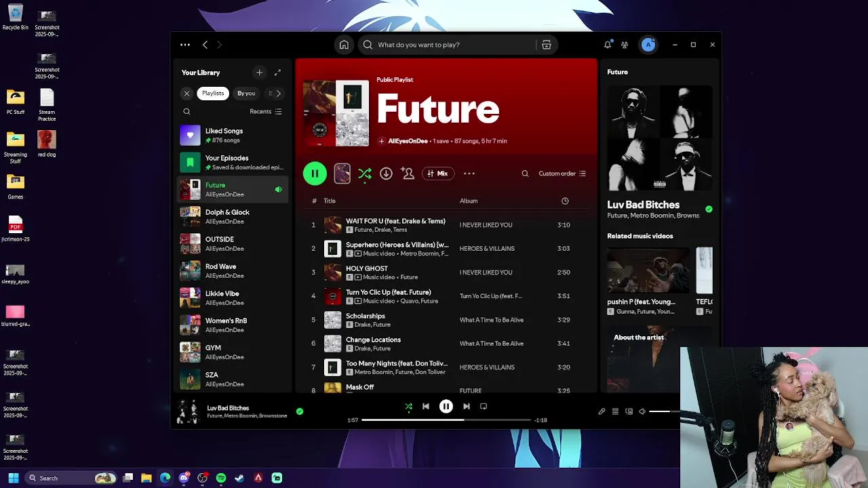Open the HEROES & VILLAINS album on Superhero row
The image size is (868, 488).
pyautogui.click(x=487, y=249)
